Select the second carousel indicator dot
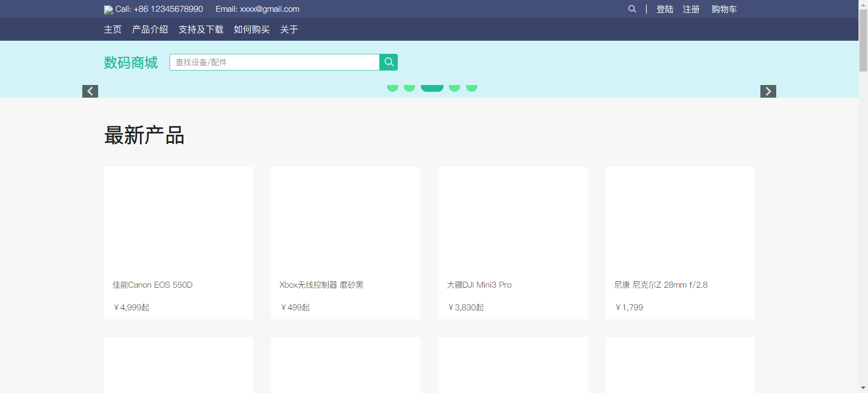 (409, 88)
